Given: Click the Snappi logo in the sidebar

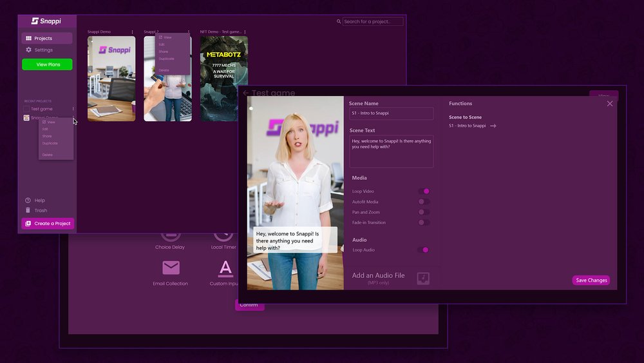Looking at the screenshot, I should pyautogui.click(x=46, y=21).
